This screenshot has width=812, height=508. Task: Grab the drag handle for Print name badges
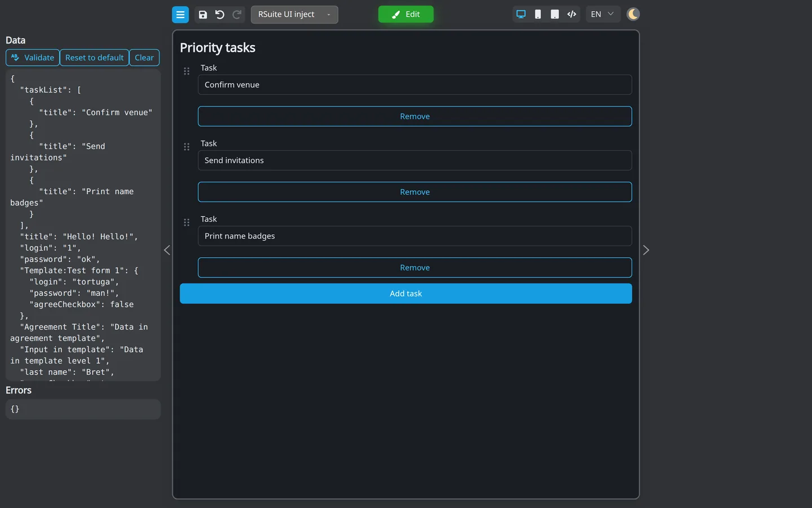pos(187,222)
